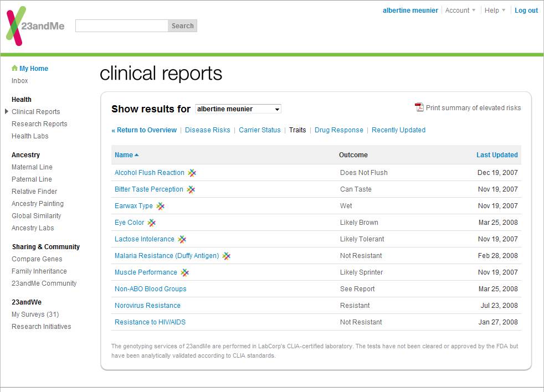
Task: Open the Muscle Performance report
Action: tap(146, 272)
